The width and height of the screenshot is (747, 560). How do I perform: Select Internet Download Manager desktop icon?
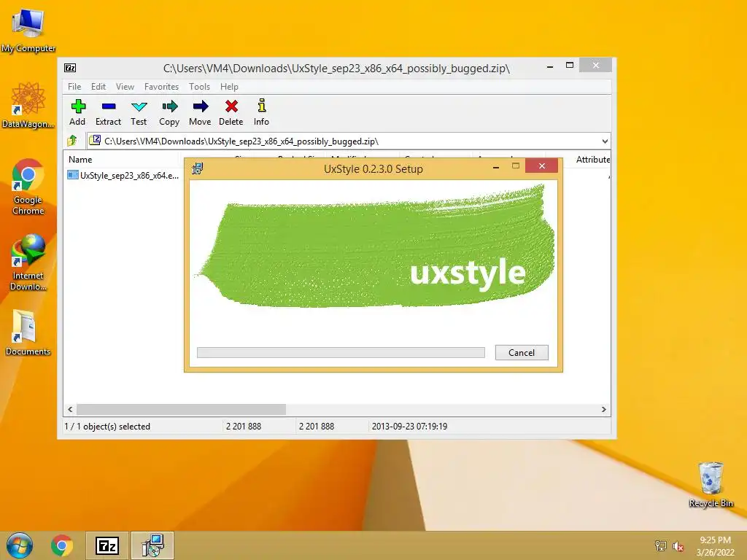coord(28,262)
